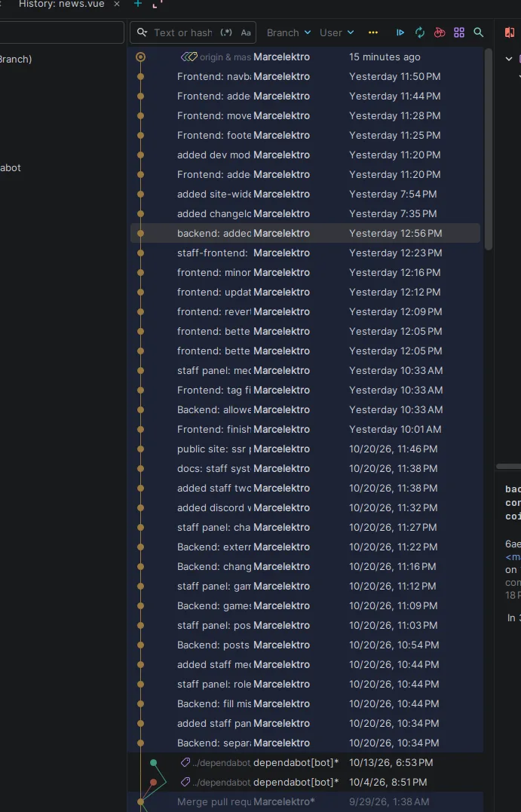Select the 'added dev mod' commit
The image size is (521, 812).
[x=305, y=155]
